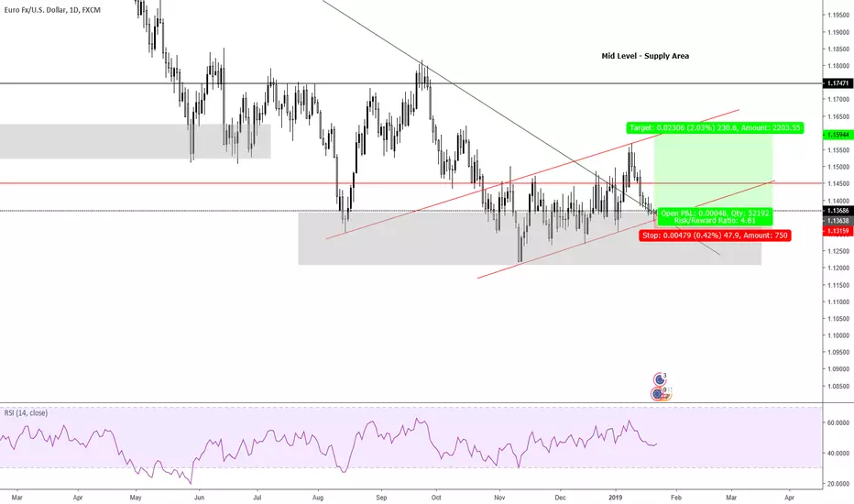Click the grey 1.13638 entry price tag
Viewport: 854px width, 504px height.
838,221
